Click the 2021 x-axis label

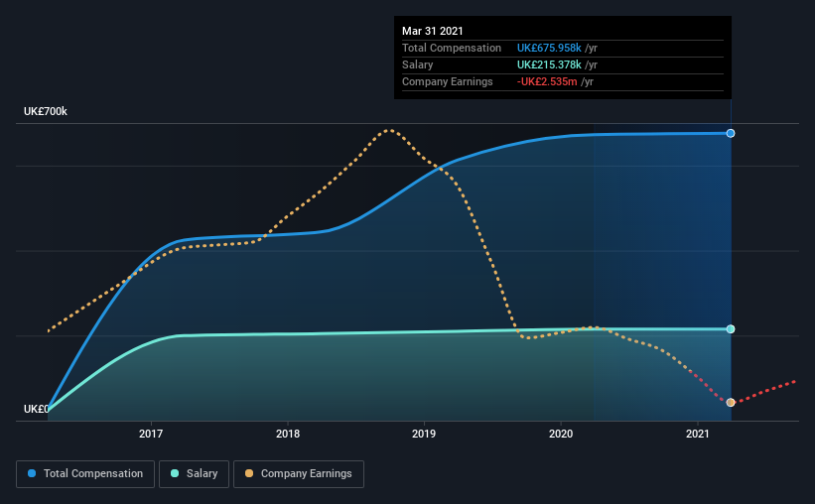(x=698, y=434)
